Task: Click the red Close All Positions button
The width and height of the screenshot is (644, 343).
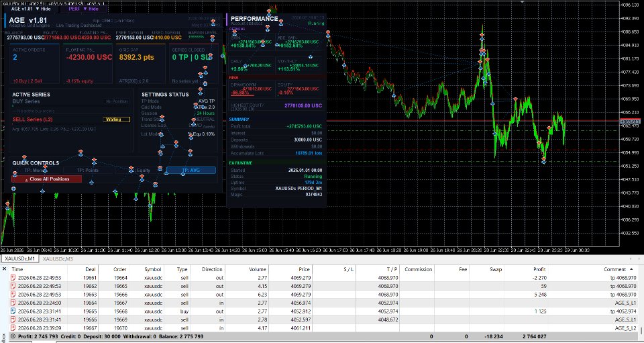Action: click(x=47, y=179)
